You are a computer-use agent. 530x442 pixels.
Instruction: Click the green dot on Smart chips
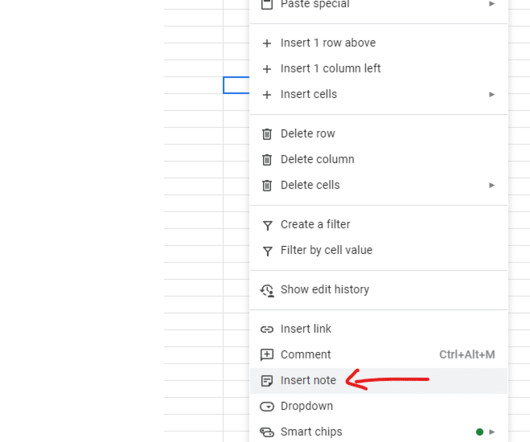click(479, 432)
